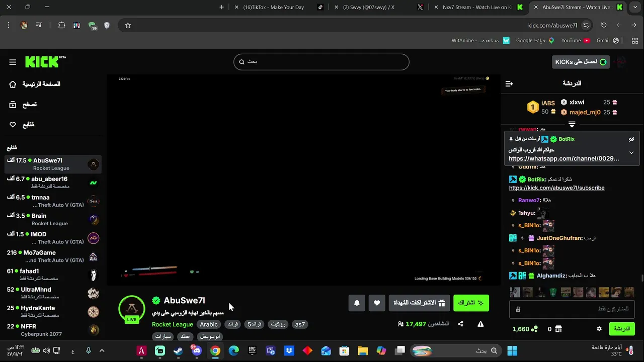Screen dimensions: 644x362
Task: Switch to the Nxv7 Stream browser tab
Action: (478, 7)
